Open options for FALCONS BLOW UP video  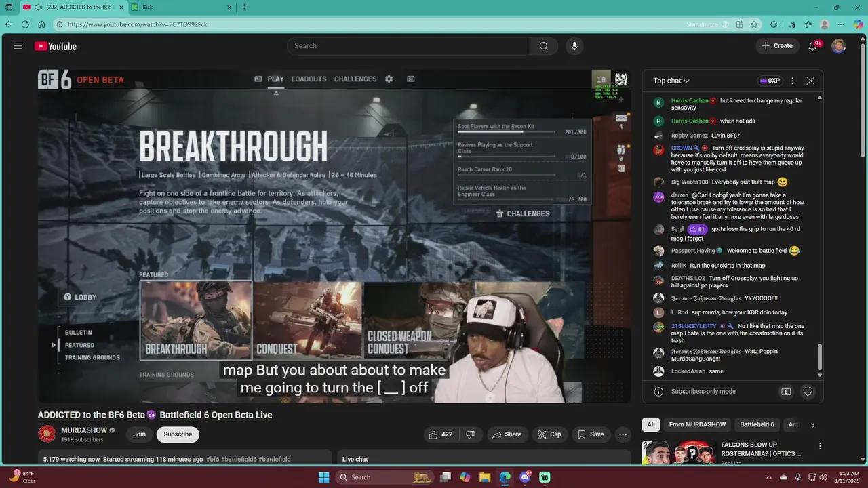click(x=820, y=446)
